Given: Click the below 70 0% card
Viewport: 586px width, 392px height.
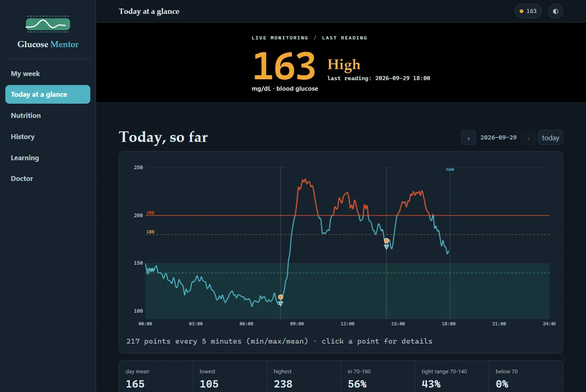Looking at the screenshot, I should pyautogui.click(x=526, y=377).
